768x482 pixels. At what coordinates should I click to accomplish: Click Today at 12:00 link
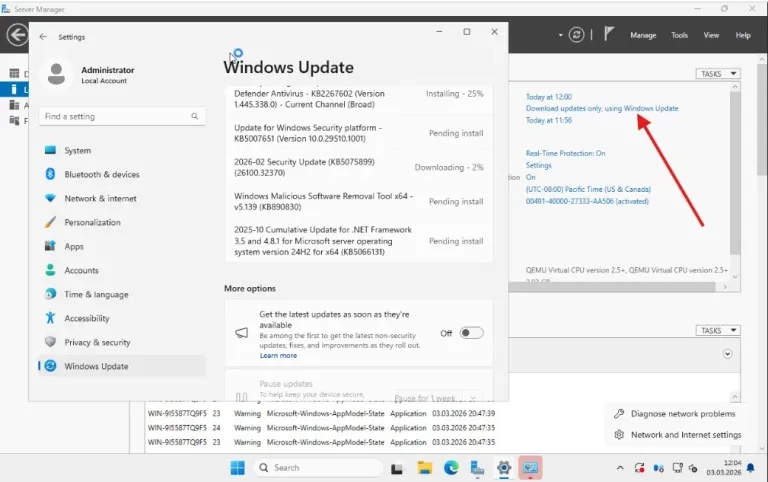[x=549, y=97]
